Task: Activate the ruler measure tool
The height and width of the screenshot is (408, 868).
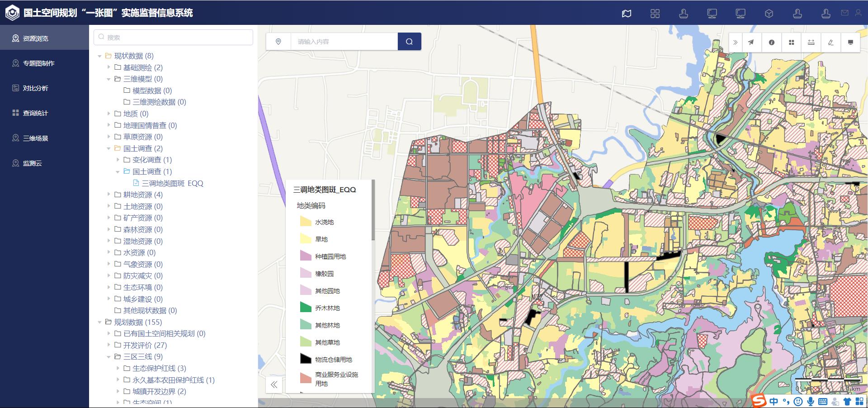Action: [811, 42]
